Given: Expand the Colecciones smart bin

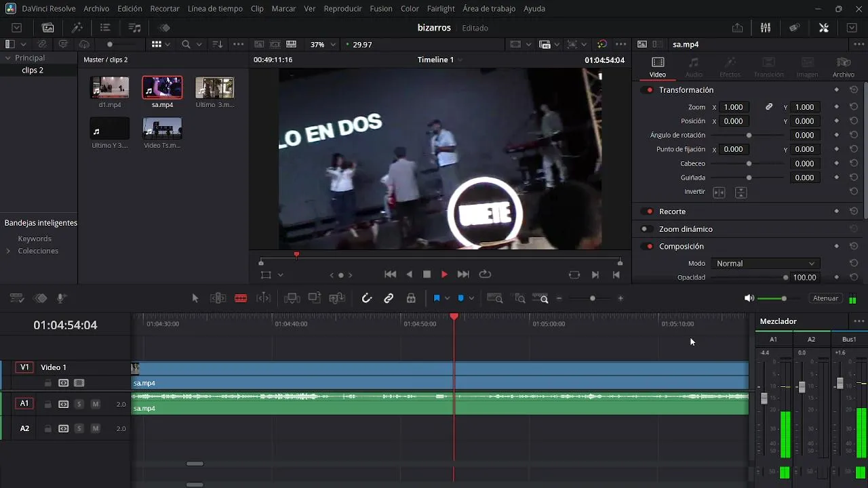Looking at the screenshot, I should pyautogui.click(x=8, y=251).
